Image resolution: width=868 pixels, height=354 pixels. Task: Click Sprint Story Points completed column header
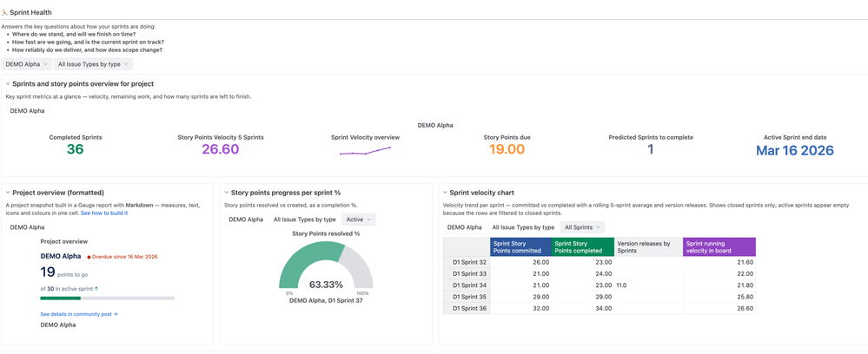click(x=583, y=246)
